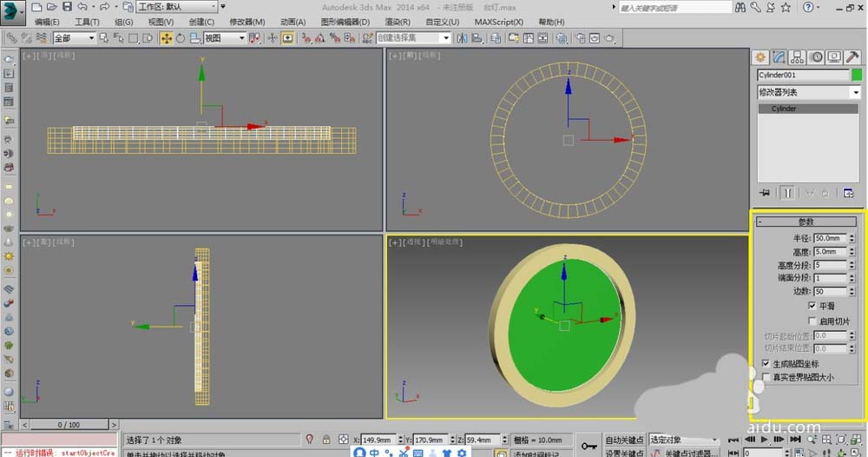Viewport: 868px width, 457px height.
Task: Open the 渲染(R) menu
Action: (x=398, y=23)
